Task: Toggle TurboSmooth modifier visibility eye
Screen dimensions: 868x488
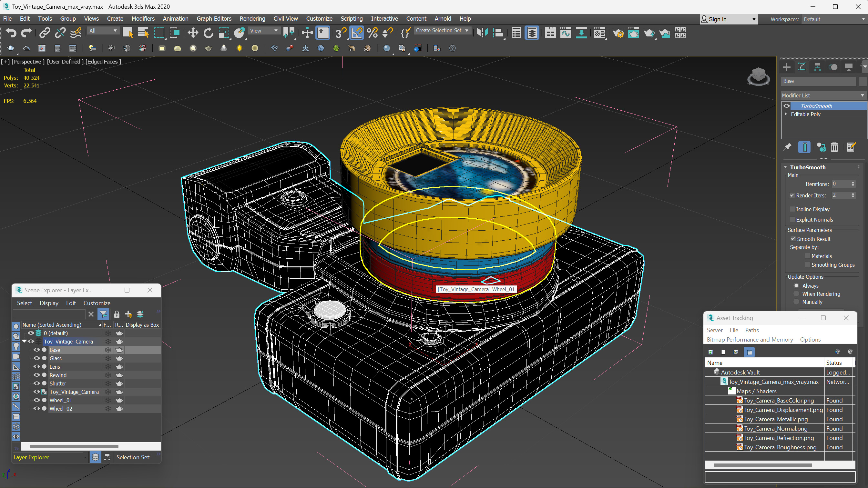Action: [786, 106]
